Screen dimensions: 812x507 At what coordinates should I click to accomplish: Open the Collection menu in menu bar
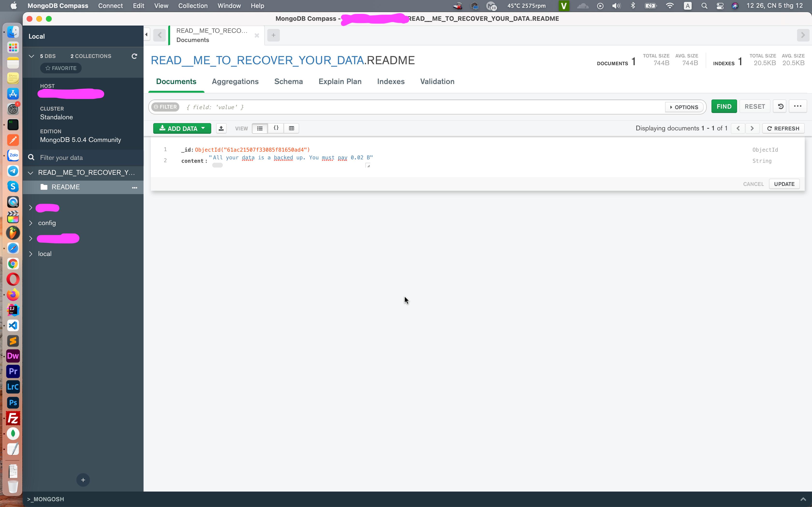click(193, 6)
